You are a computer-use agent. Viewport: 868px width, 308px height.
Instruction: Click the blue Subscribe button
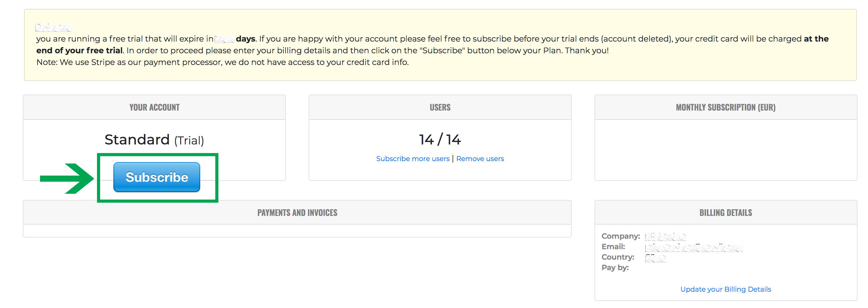tap(157, 177)
